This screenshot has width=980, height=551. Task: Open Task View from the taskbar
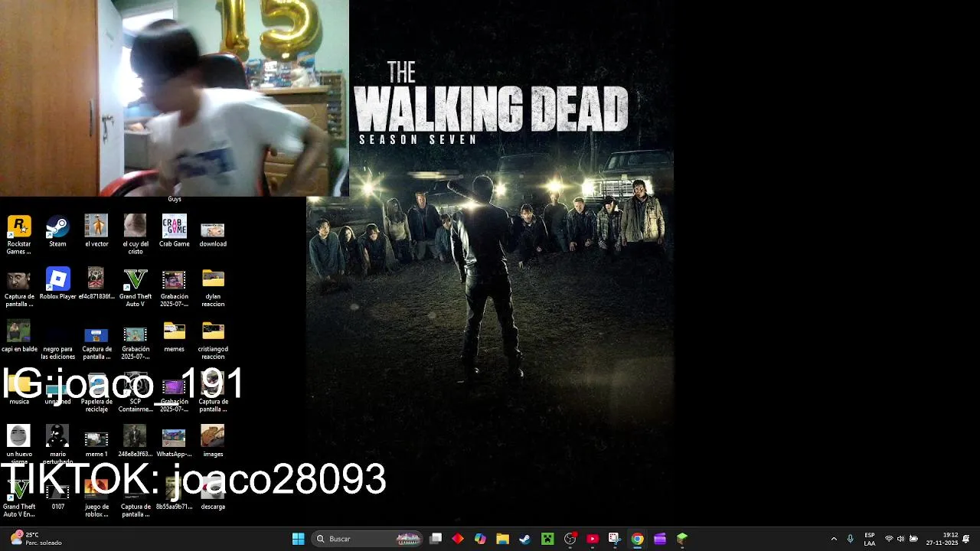436,539
